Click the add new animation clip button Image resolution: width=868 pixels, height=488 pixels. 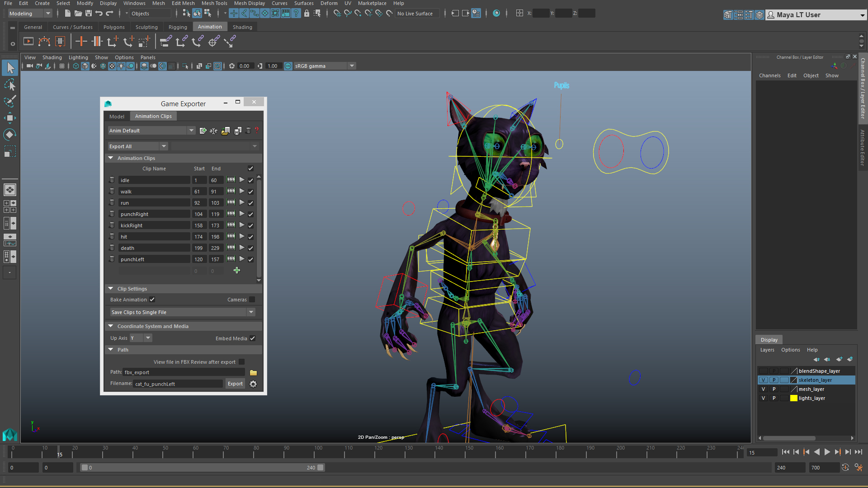pos(237,270)
